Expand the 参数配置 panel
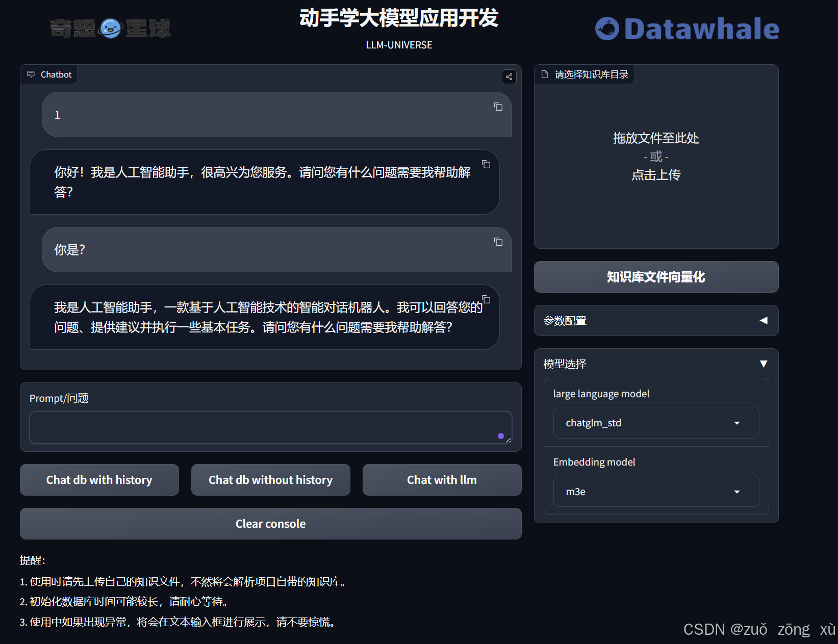838x644 pixels. [764, 320]
